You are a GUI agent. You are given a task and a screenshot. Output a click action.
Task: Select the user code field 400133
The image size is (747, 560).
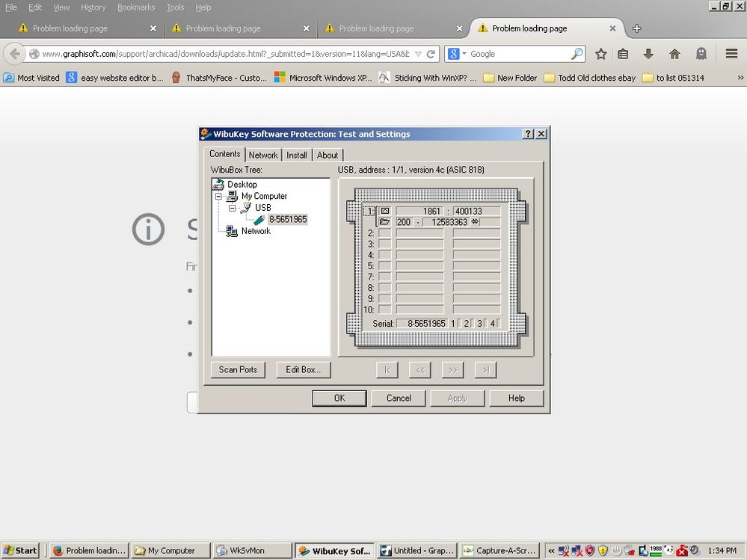point(476,211)
